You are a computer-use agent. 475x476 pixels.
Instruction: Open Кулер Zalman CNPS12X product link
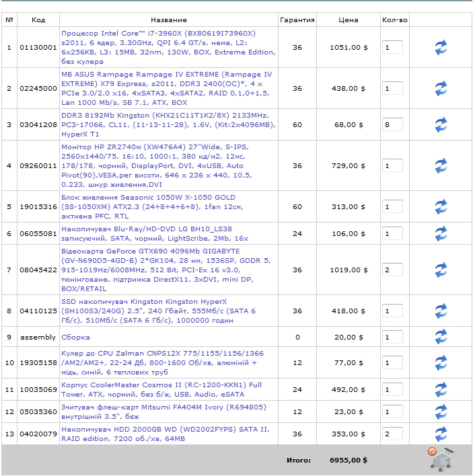pos(163,363)
